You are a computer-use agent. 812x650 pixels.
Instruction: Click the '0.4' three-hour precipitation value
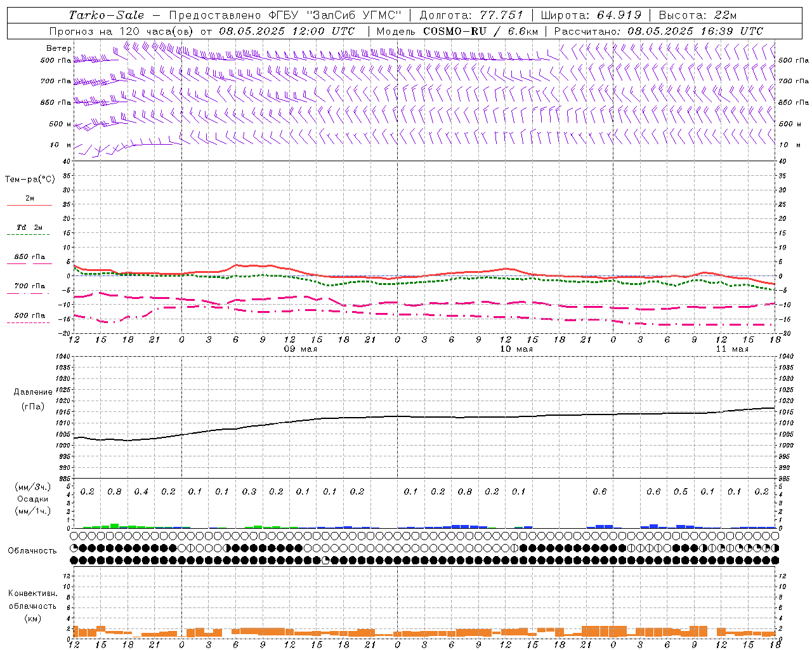141,492
